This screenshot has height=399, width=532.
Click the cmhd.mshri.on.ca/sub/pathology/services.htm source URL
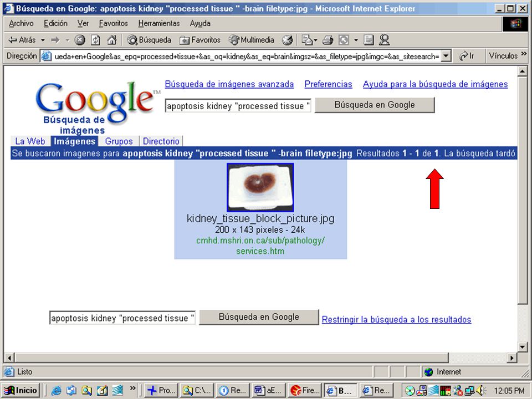(x=260, y=245)
